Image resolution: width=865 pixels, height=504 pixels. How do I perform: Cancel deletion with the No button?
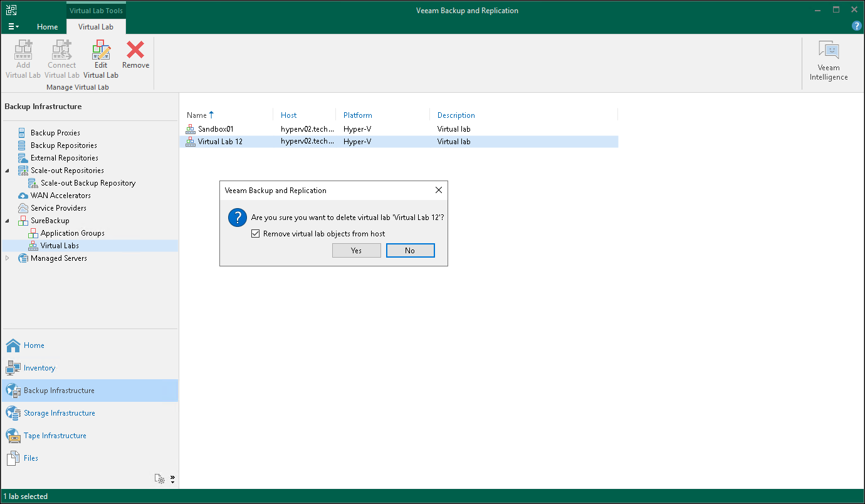click(x=410, y=251)
